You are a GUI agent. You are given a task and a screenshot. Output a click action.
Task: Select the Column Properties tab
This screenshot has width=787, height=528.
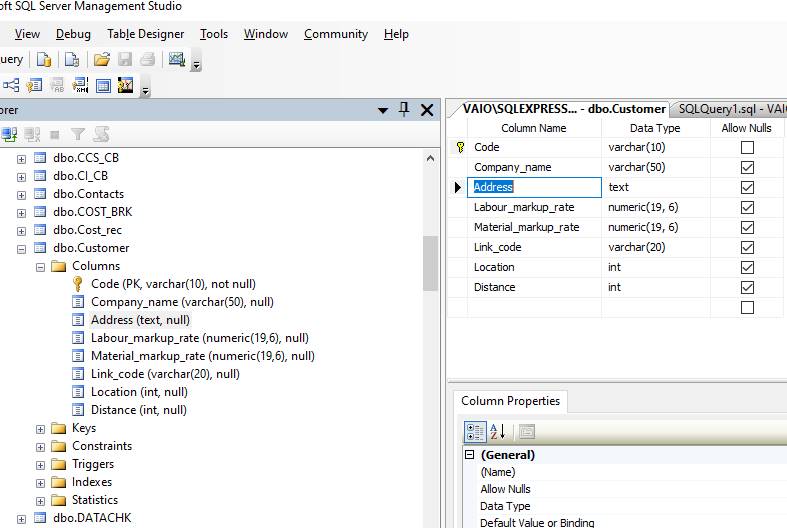510,401
